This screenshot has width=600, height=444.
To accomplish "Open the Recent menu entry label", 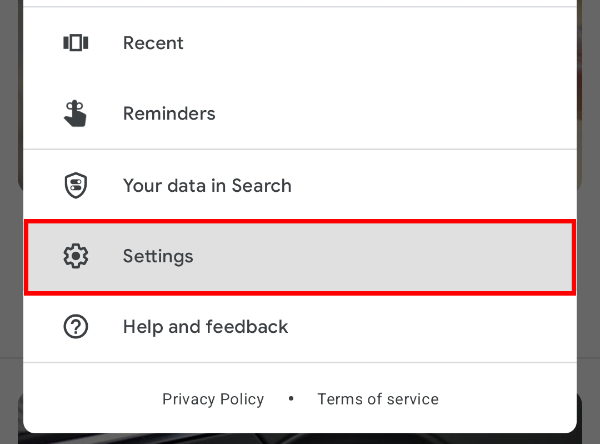I will 153,43.
